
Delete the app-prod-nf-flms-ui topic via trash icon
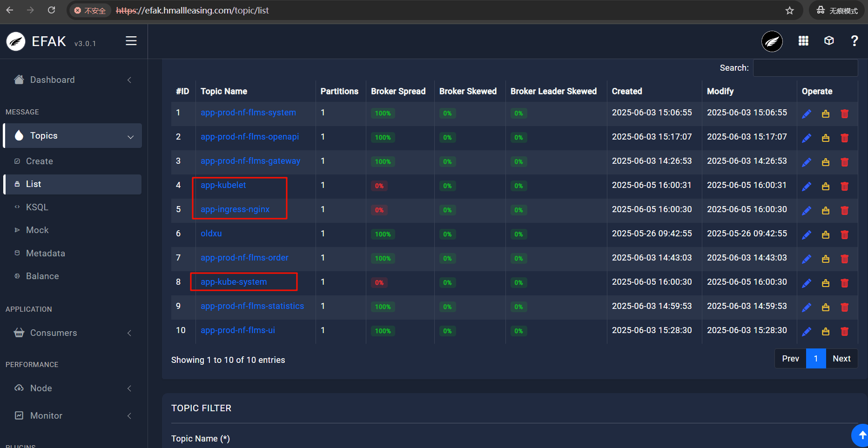pos(844,332)
